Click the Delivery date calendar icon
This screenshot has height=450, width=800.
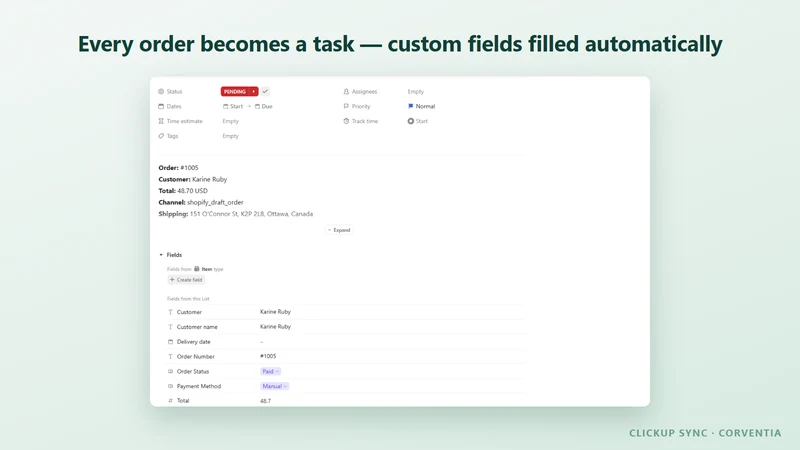click(170, 341)
